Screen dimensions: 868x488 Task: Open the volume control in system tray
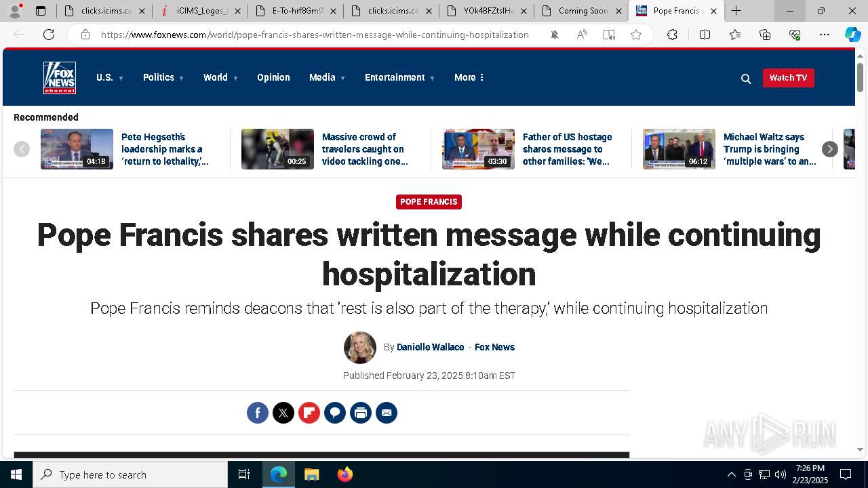coord(781,474)
